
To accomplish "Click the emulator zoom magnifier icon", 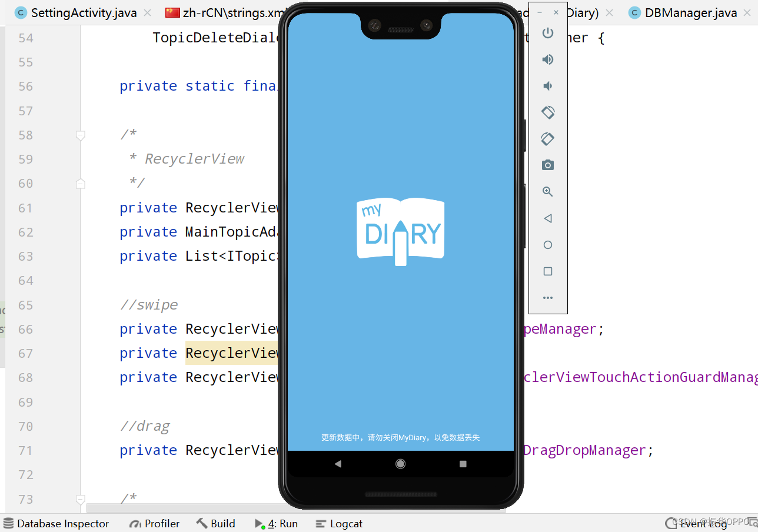I will (548, 192).
